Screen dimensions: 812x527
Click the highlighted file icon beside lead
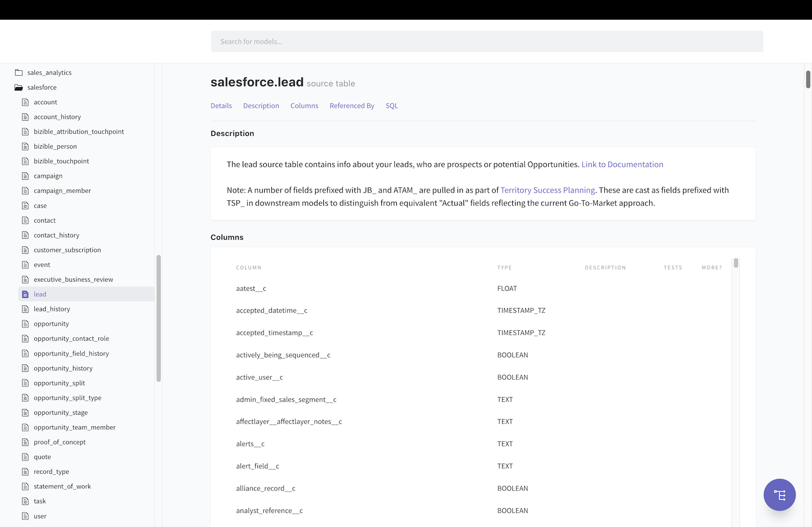click(25, 294)
